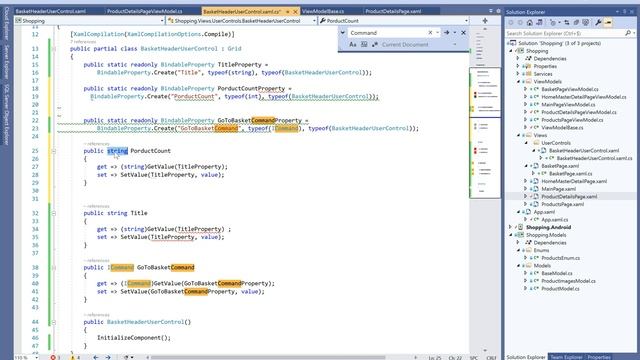Click the references link above the class declaration
Viewport: 640px width, 360px height.
pos(83,42)
